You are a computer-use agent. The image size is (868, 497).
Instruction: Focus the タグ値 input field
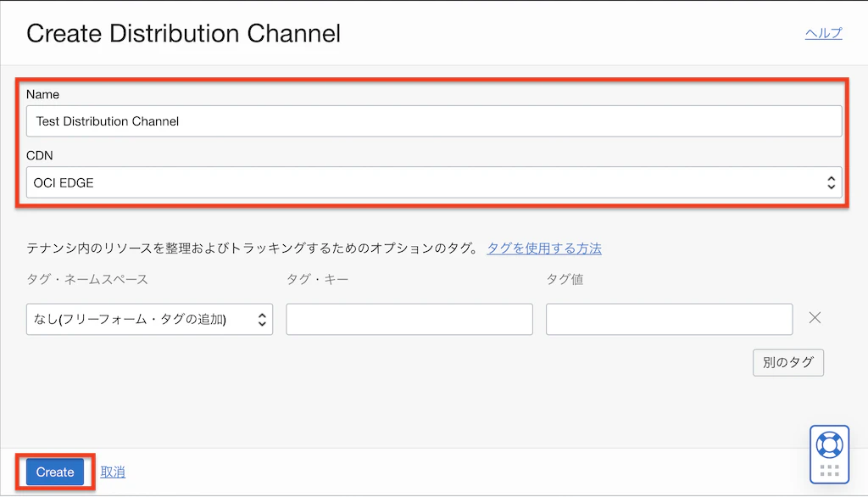(670, 319)
